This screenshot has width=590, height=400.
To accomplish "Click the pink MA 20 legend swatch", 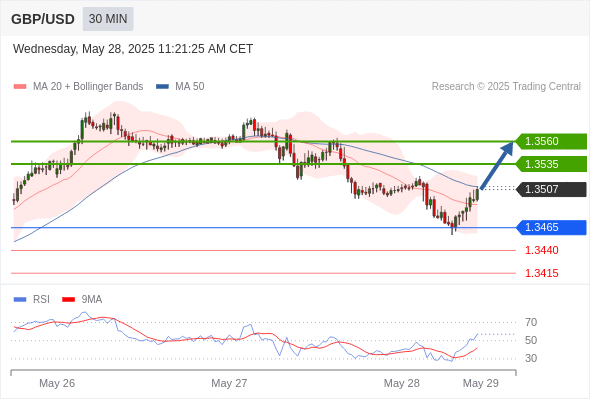I will point(20,87).
